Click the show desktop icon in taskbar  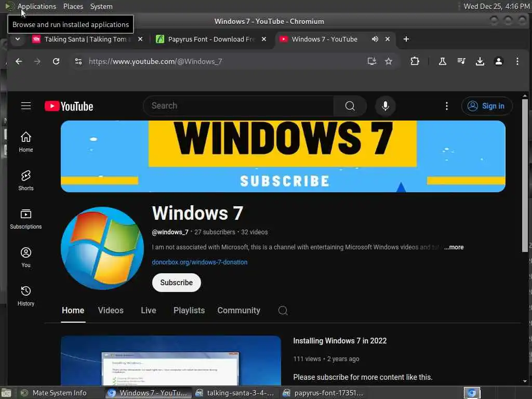tap(6, 393)
